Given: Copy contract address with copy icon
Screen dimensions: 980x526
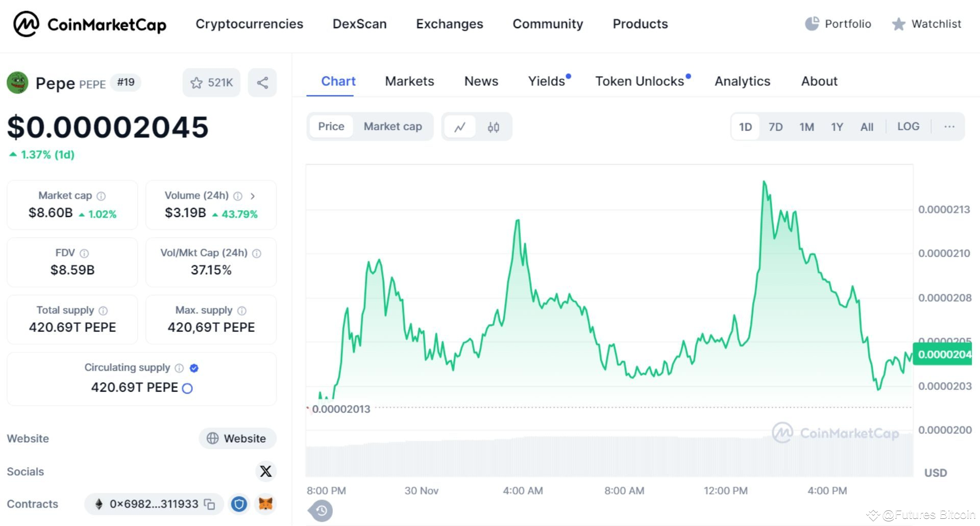Looking at the screenshot, I should point(210,505).
